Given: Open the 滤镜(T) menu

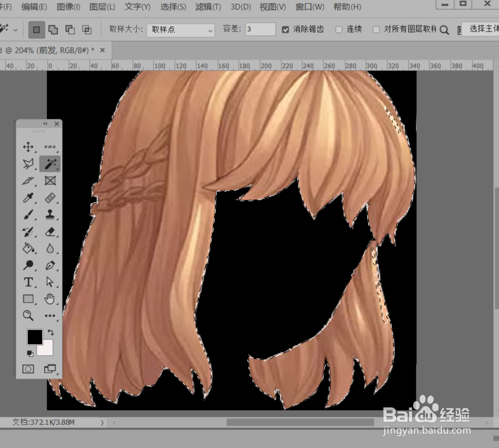Looking at the screenshot, I should pos(208,7).
